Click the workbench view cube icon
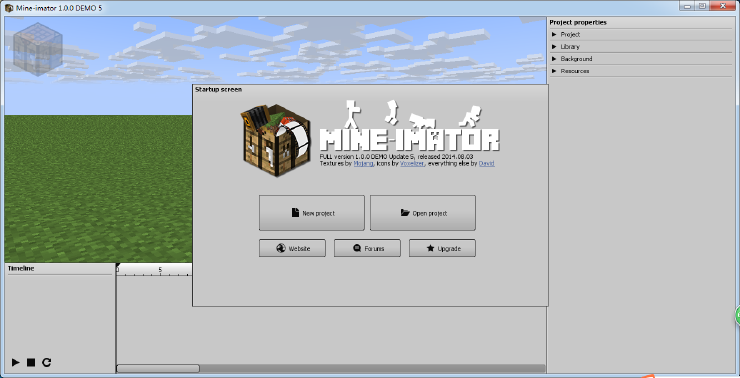The height and width of the screenshot is (378, 740). (38, 49)
